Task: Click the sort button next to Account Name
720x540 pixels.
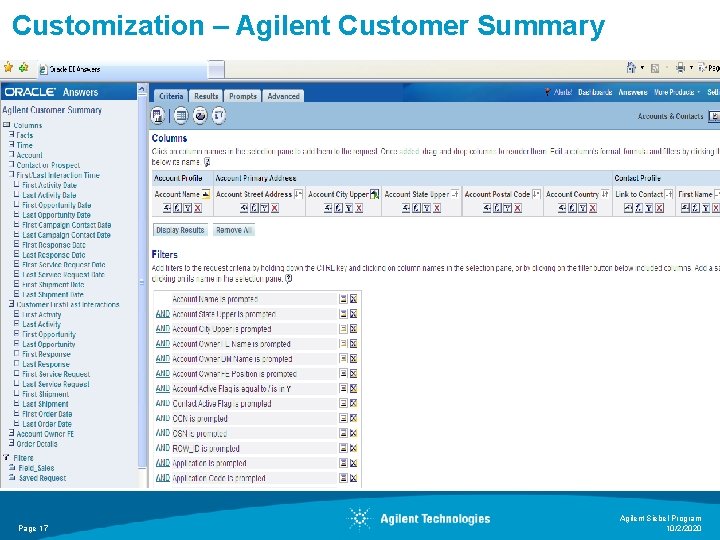Action: click(206, 194)
